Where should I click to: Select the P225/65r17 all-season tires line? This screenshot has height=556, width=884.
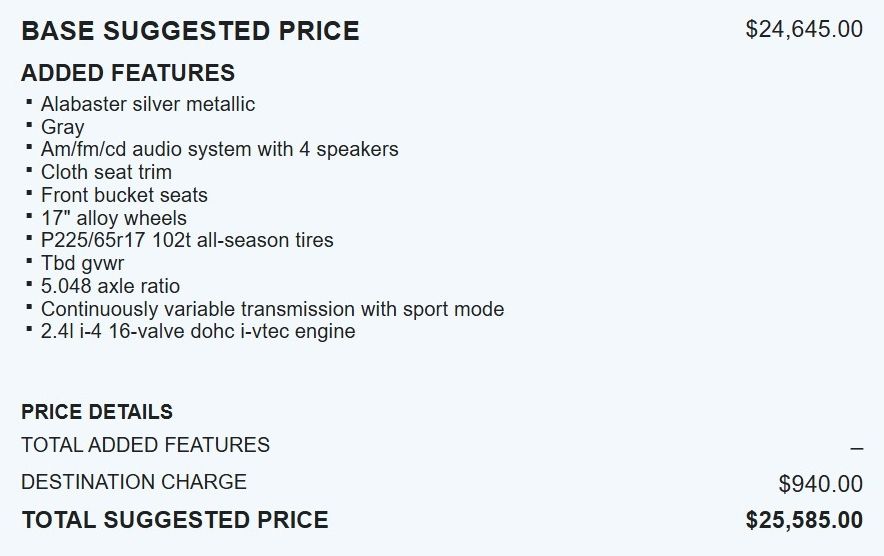tap(187, 240)
